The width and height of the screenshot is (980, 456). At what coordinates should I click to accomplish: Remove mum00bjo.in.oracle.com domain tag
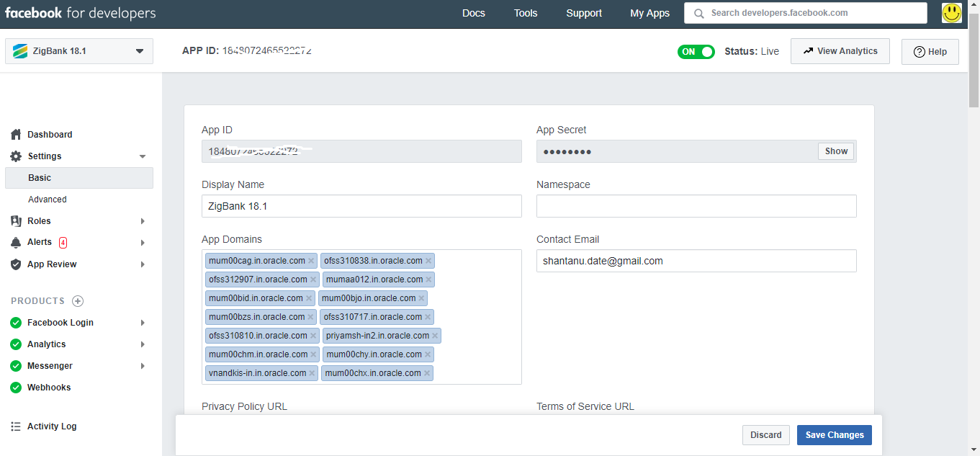coord(421,298)
